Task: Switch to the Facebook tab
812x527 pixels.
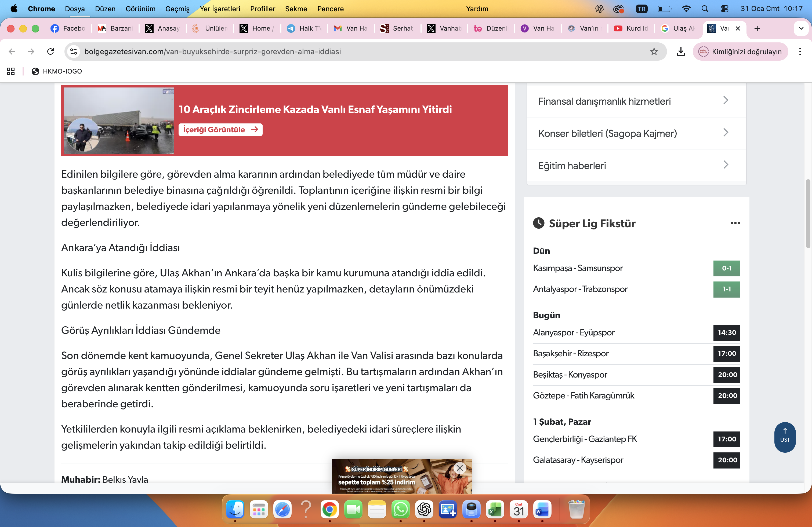Action: click(x=68, y=28)
